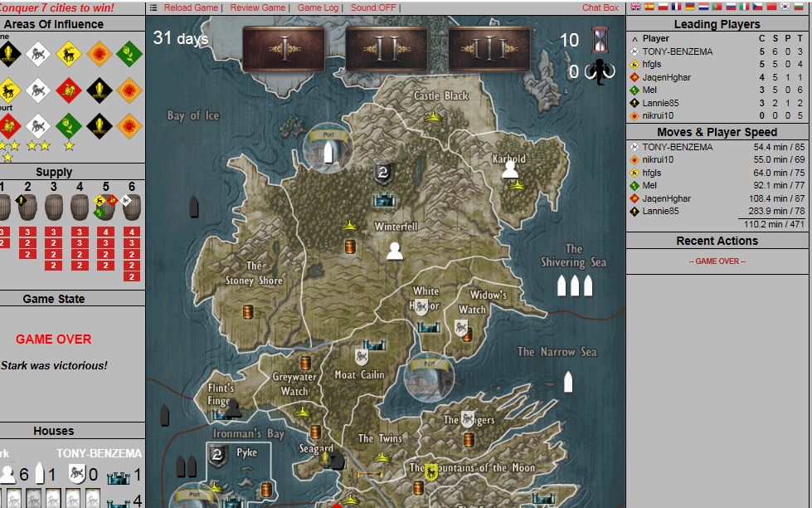
Task: Click the Houses footman icon showing 6
Action: [7, 474]
